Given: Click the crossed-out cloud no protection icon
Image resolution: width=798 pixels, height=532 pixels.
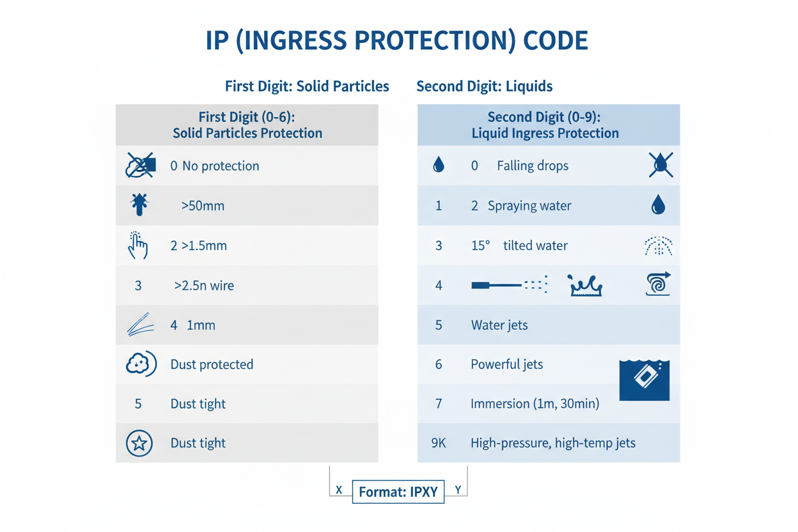Looking at the screenshot, I should [x=140, y=165].
